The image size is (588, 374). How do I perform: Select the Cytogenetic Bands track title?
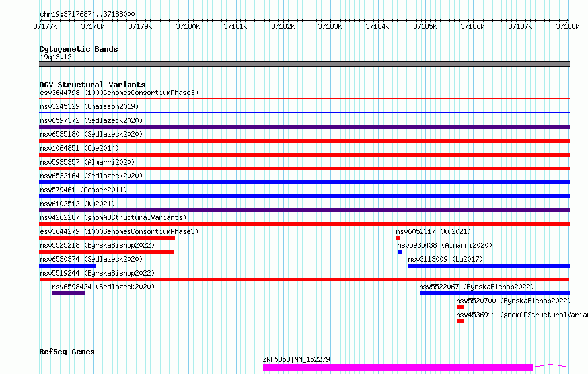coord(79,49)
